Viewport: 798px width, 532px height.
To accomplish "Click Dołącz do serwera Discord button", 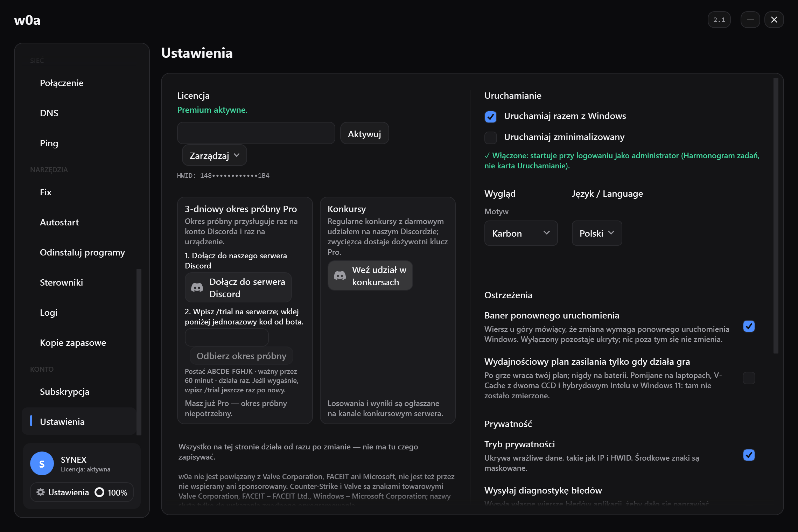I will [x=238, y=288].
